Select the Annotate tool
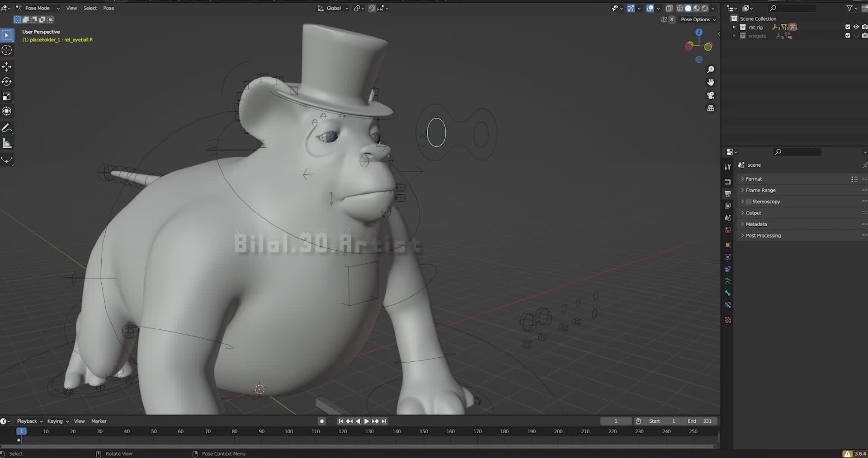Image resolution: width=868 pixels, height=458 pixels. [7, 128]
